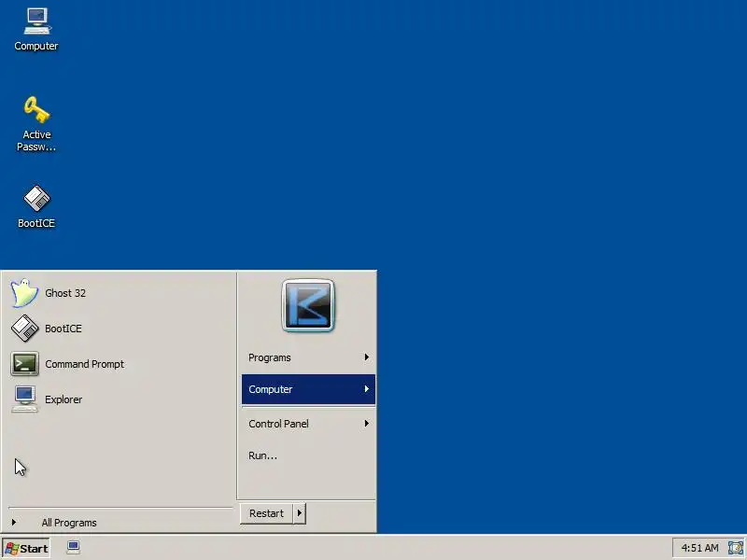Expand the Control Panel submenu
747x560 pixels.
[x=308, y=424]
